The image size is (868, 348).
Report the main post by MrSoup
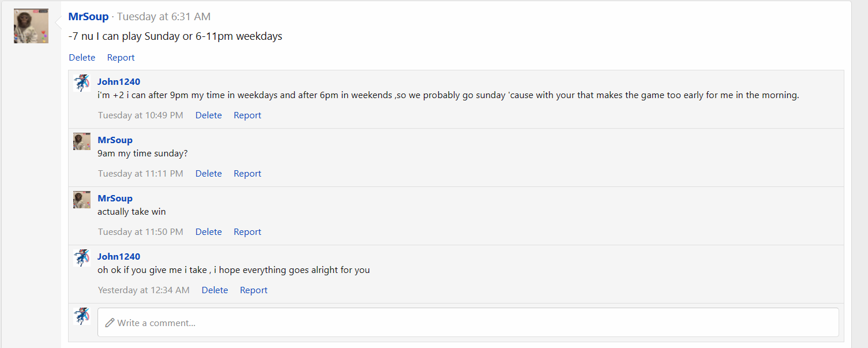coord(121,58)
